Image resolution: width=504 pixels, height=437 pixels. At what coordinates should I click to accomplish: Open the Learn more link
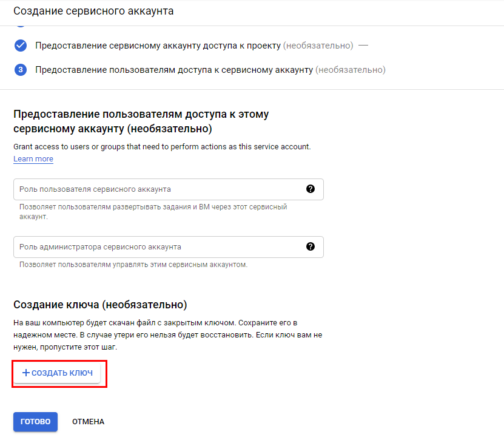(x=33, y=159)
